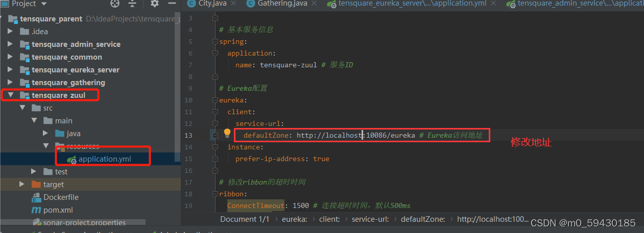Screen dimensions: 644x233
Task: Collapse the src folder arrow
Action: [x=22, y=108]
